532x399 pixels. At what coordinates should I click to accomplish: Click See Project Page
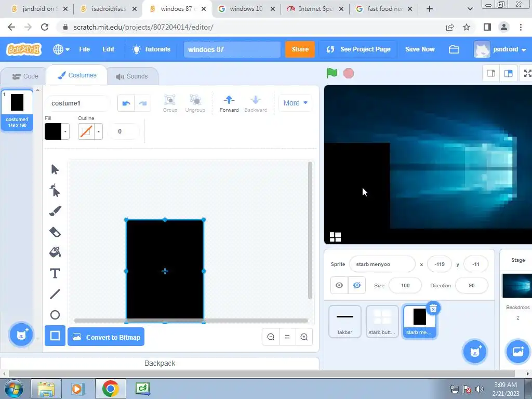(x=358, y=49)
